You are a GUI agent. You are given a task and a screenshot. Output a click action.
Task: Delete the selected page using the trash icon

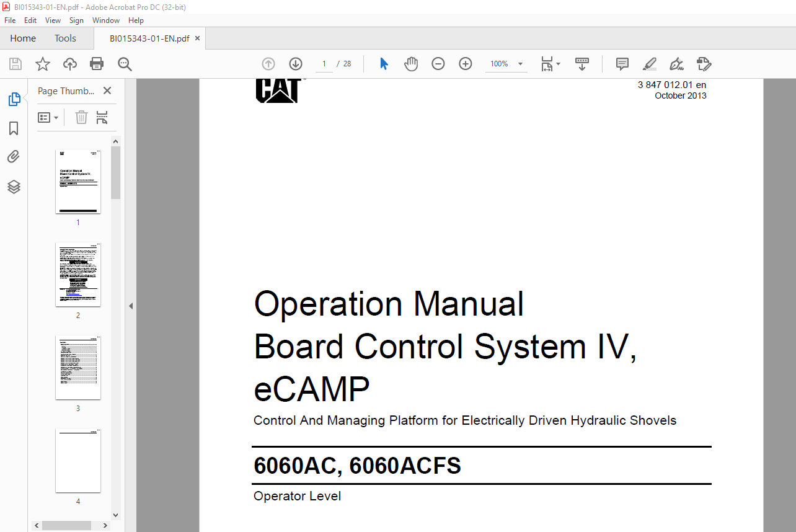tap(81, 117)
